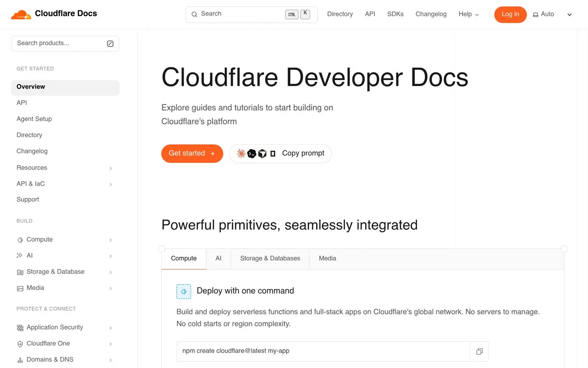
Task: Expand the Media sidebar chevron
Action: coord(111,288)
